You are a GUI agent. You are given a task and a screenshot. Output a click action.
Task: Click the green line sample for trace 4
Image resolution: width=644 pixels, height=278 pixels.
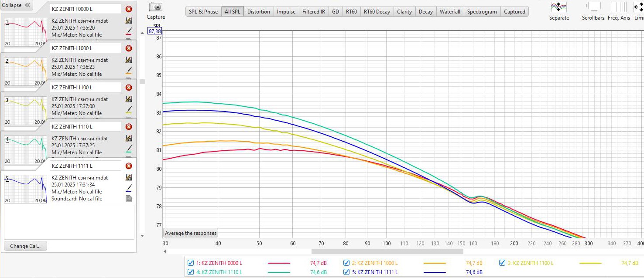279,272
